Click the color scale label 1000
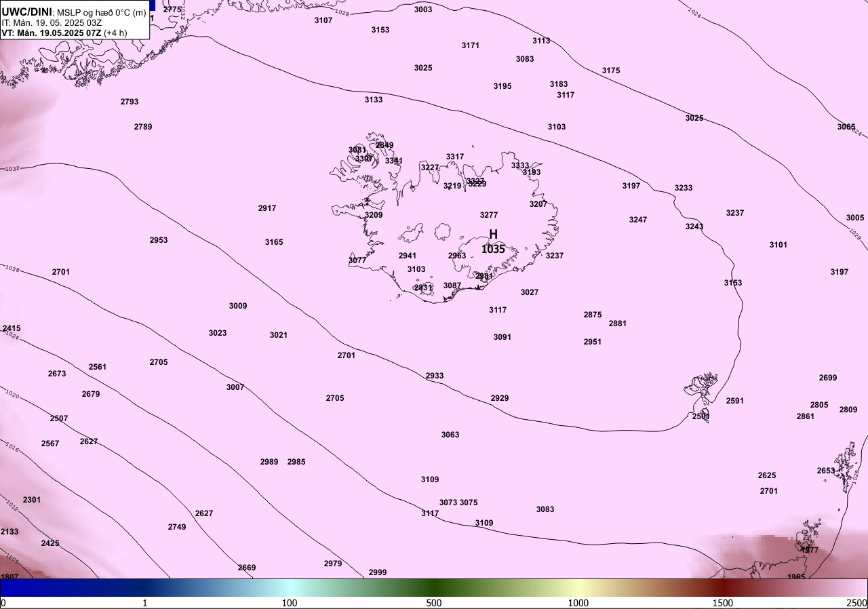Viewport: 868px width, 609px height. (578, 603)
